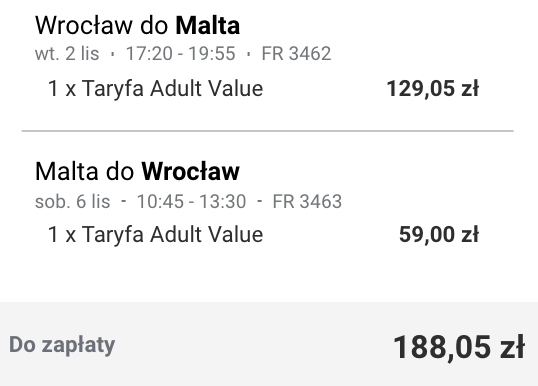This screenshot has height=386, width=538.
Task: Select the flight number FR 3463
Action: [307, 201]
